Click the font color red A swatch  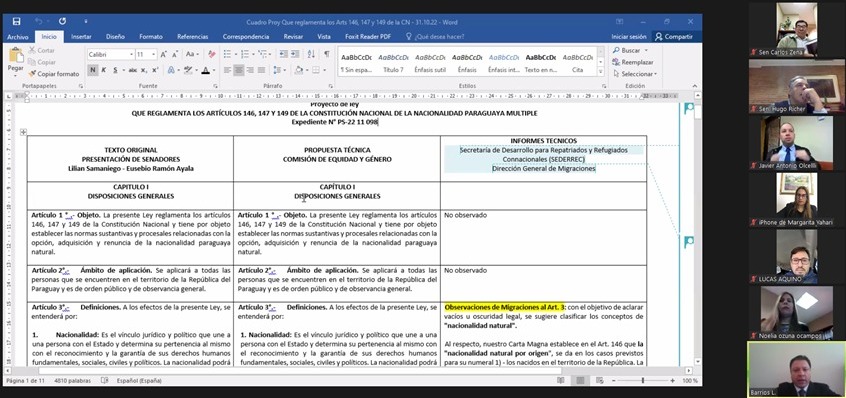tap(205, 70)
